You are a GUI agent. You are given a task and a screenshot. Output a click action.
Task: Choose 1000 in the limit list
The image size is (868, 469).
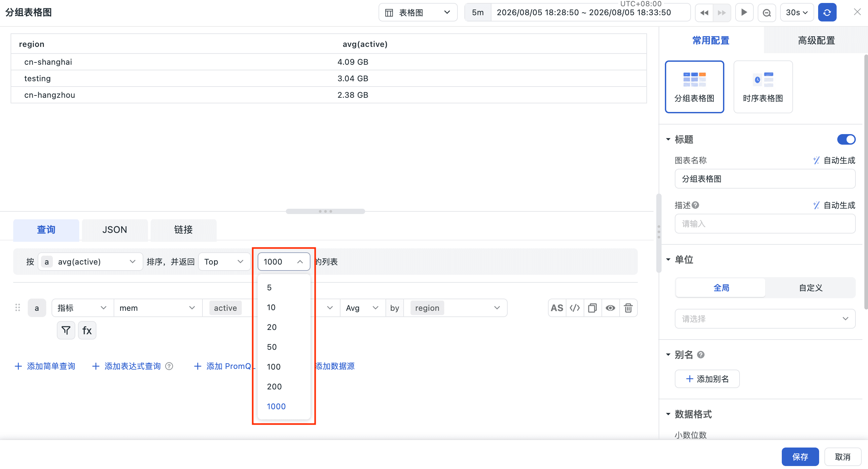click(284, 406)
